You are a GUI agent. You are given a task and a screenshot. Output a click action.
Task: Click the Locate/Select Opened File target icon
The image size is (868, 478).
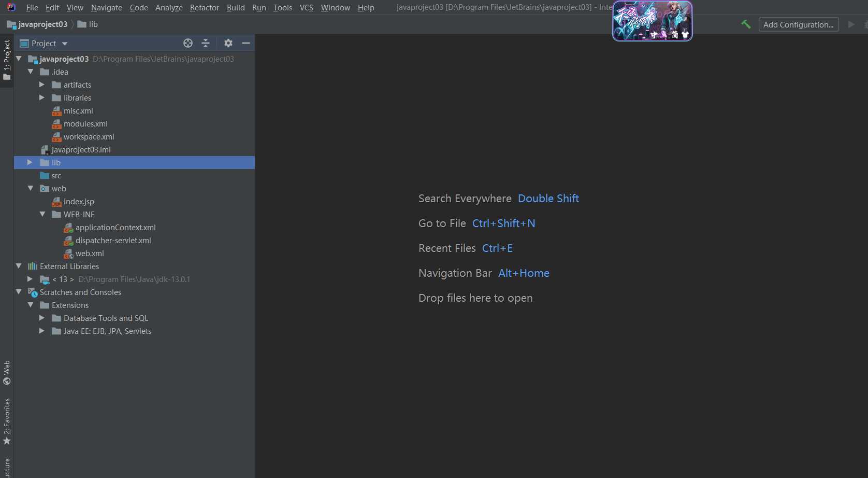[x=188, y=43]
